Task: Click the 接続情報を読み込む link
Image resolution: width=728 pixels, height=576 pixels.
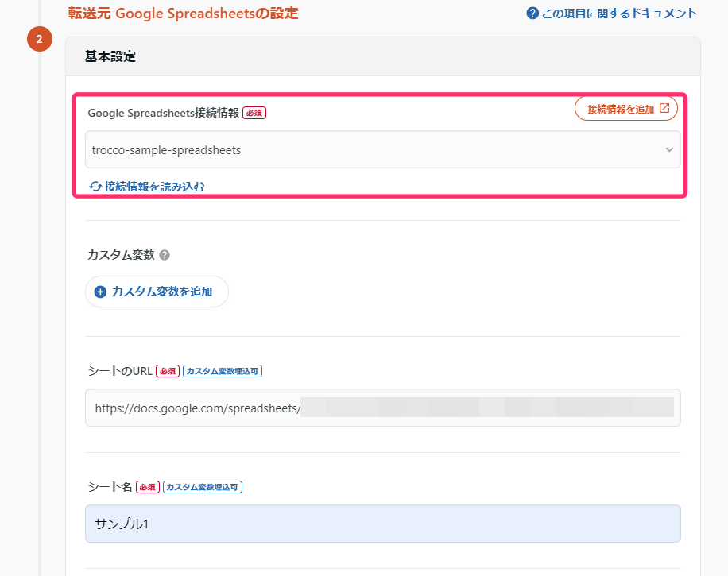Action: [x=154, y=187]
